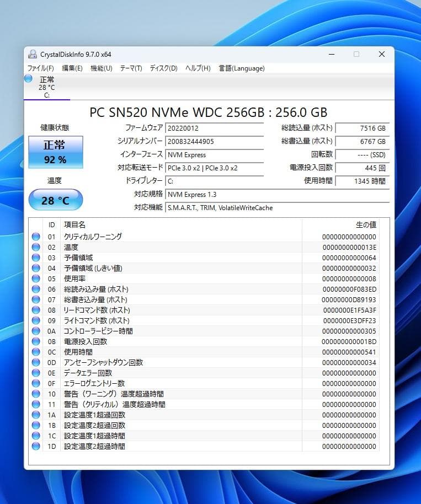Viewport: 421px width, 504px height.
Task: Click the drive letter field C:
Action: 214,181
